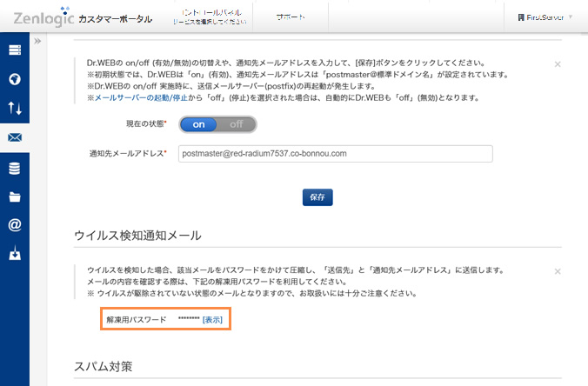Open the server icon in the sidebar
Viewport: 588px width, 386px height.
click(15, 50)
